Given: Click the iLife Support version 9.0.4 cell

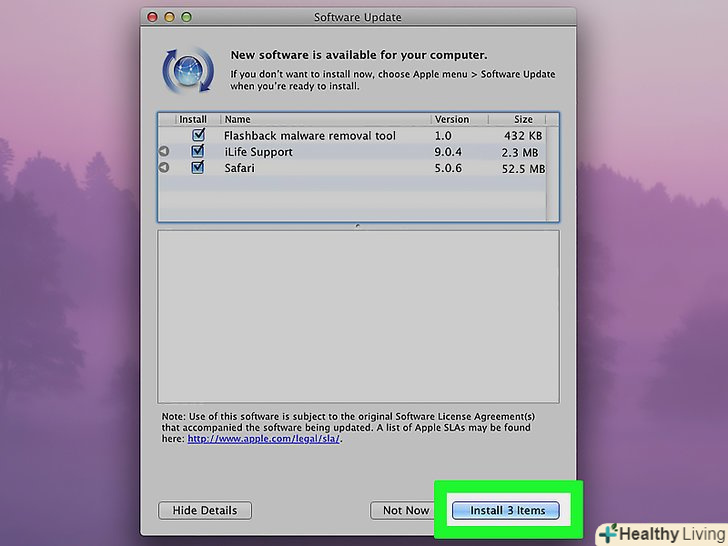Looking at the screenshot, I should tap(448, 152).
